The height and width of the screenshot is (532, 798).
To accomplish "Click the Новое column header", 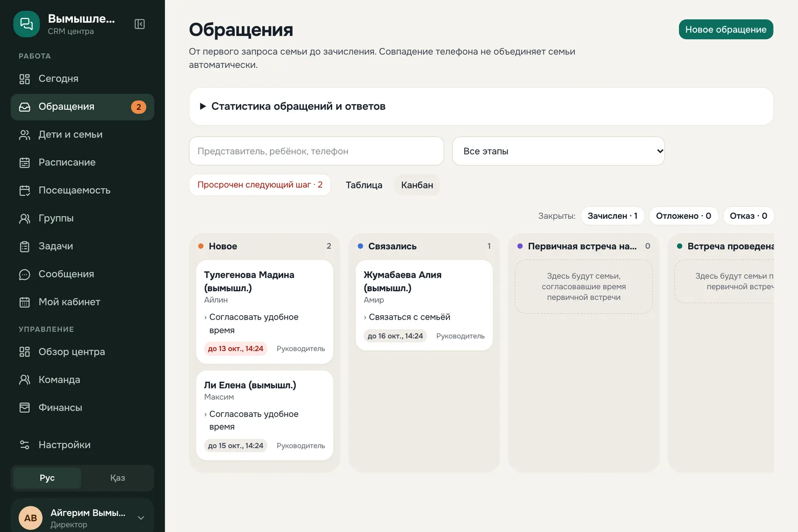I will point(264,246).
